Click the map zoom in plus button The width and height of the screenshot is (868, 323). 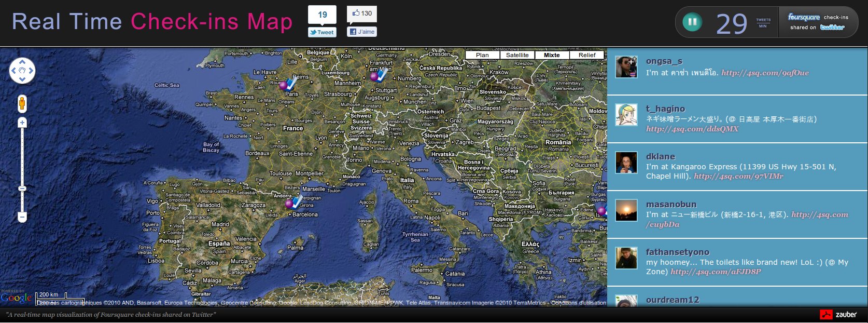point(22,123)
